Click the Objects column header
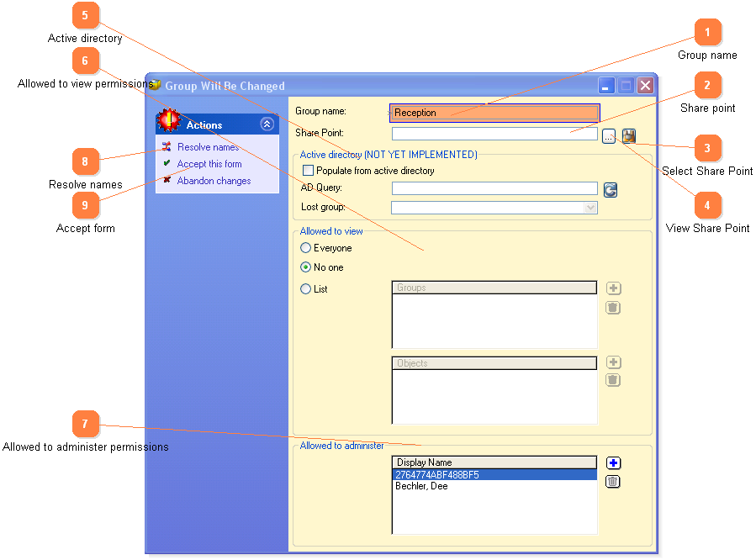The width and height of the screenshot is (756, 560). pos(494,363)
